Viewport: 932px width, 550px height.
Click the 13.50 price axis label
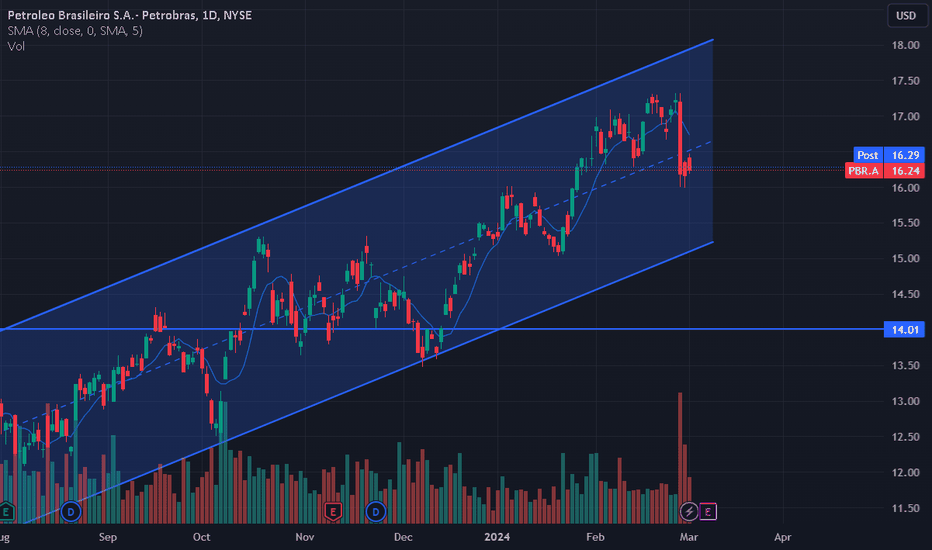(x=905, y=366)
